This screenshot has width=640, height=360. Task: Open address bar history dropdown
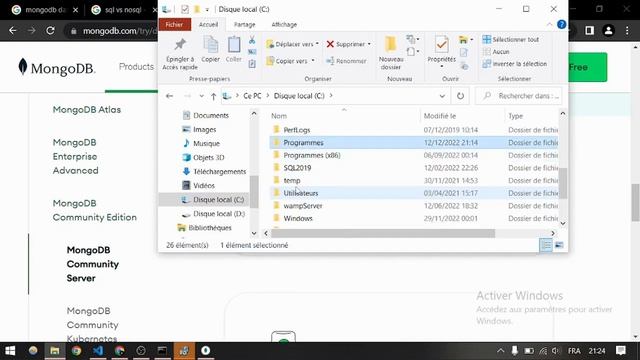pyautogui.click(x=442, y=96)
